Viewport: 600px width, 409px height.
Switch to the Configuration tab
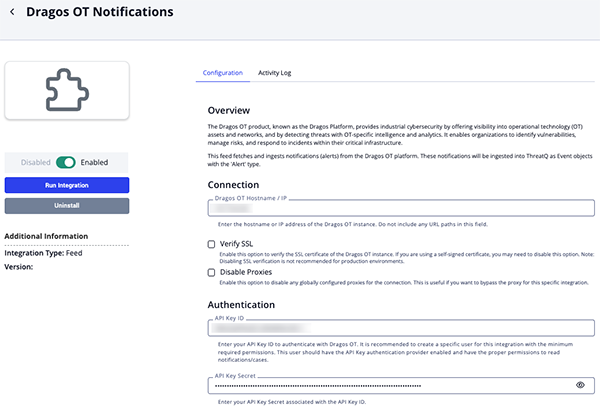click(x=223, y=73)
